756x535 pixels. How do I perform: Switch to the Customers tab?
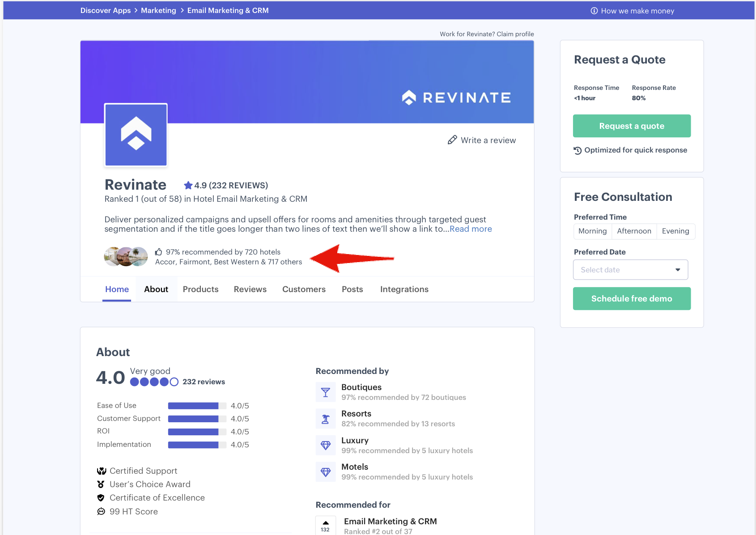(304, 289)
